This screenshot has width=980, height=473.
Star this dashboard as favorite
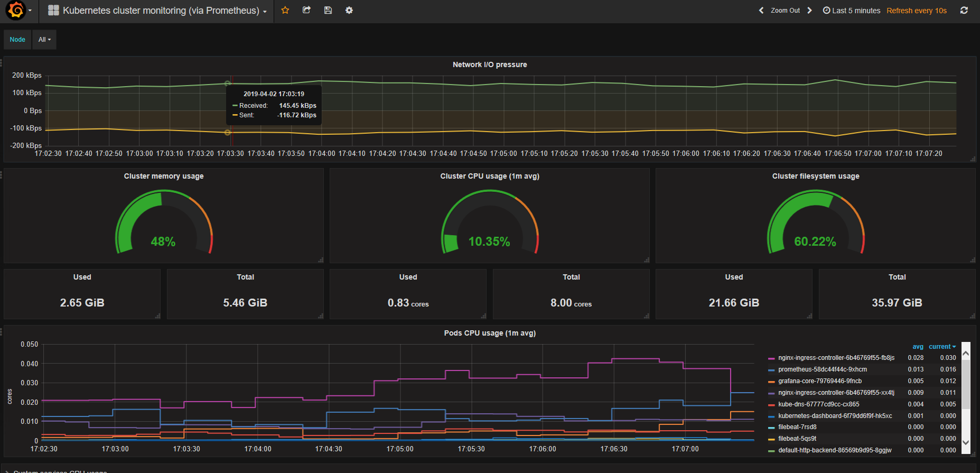[285, 10]
